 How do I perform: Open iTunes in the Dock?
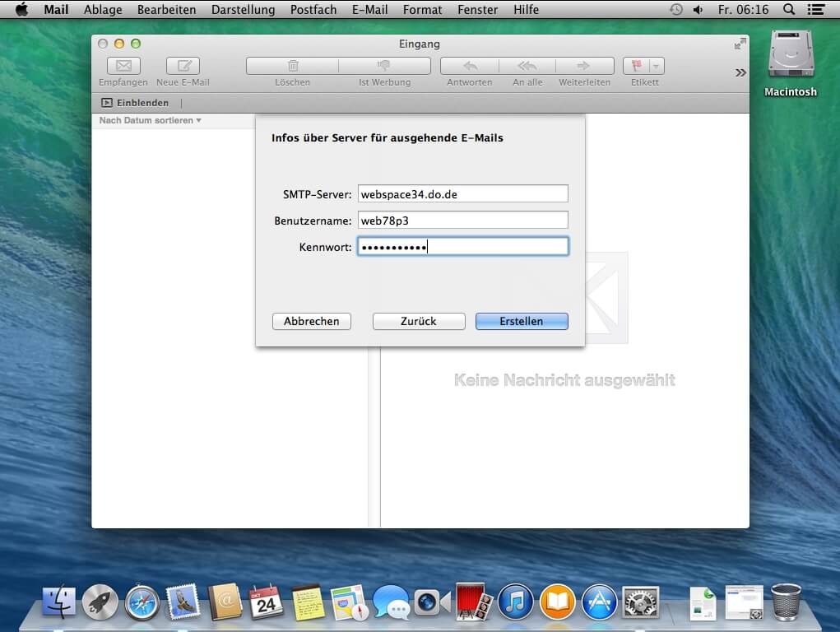click(515, 602)
